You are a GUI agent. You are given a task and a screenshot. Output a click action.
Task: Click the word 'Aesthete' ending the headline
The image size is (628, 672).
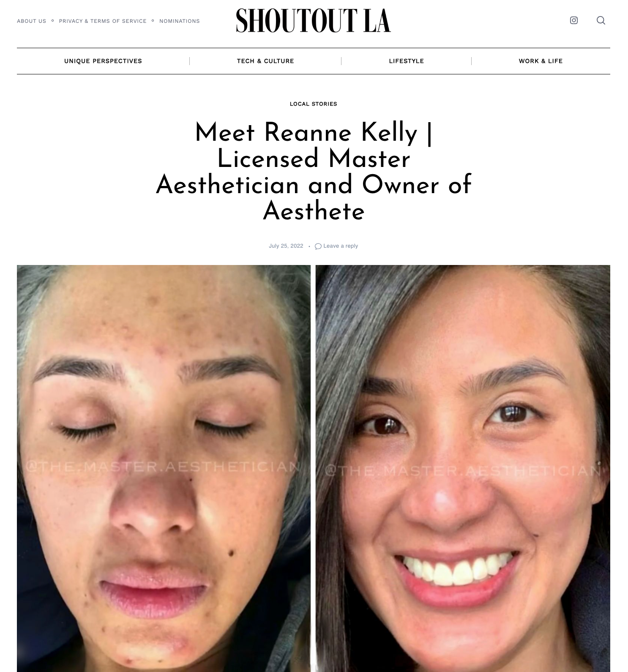point(314,211)
